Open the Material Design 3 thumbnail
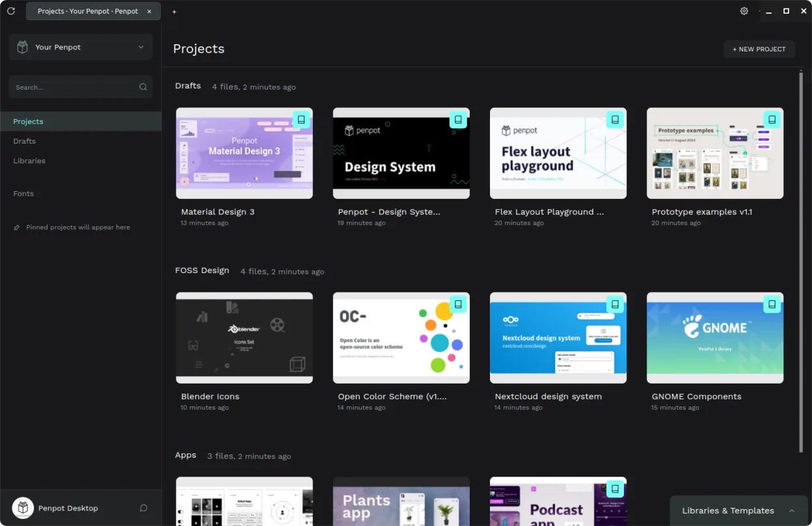812x526 pixels. [245, 153]
